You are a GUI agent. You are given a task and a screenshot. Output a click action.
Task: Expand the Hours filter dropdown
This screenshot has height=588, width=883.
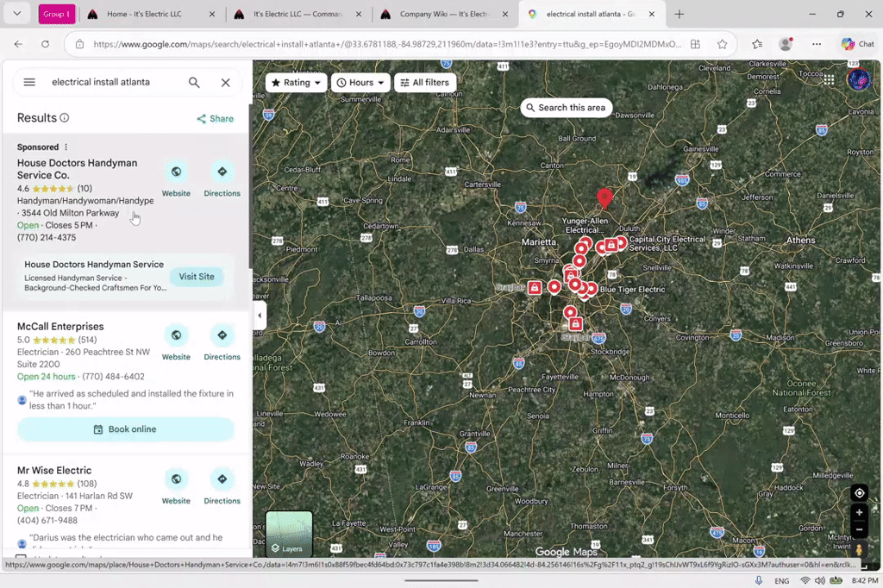(x=360, y=82)
